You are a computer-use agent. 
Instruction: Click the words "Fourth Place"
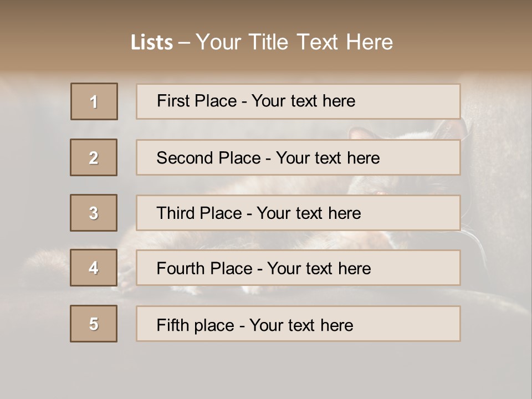point(204,269)
